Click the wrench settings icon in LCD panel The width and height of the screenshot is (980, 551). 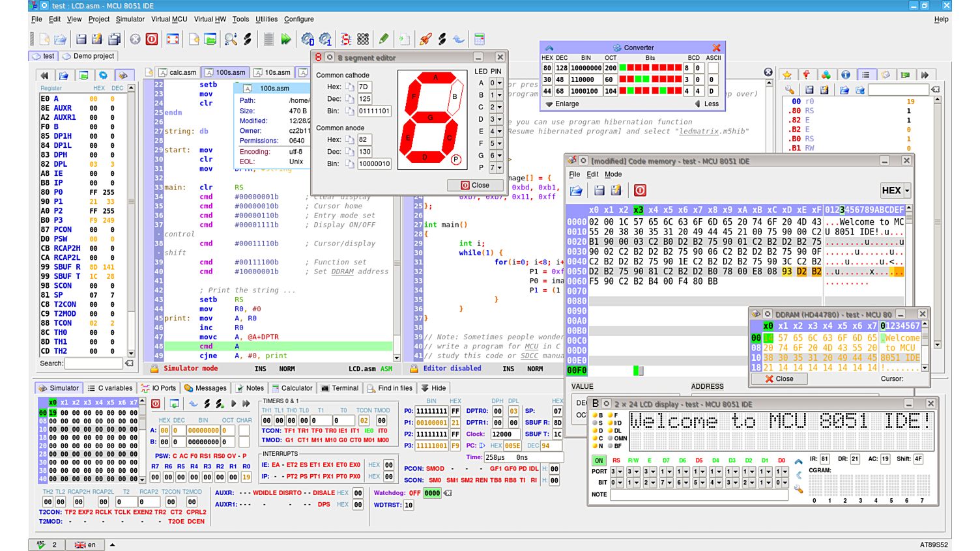(x=798, y=488)
